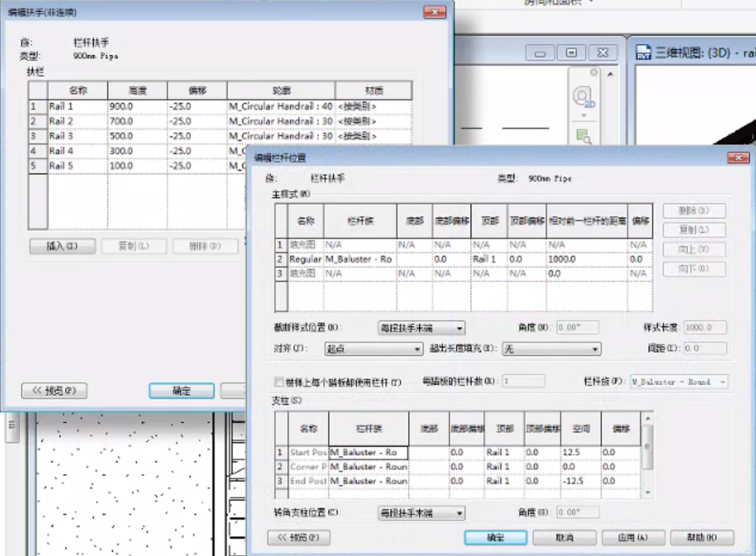Viewport: 756px width, 556px height.
Task: Select the 12.5 space cell in 支柱 table
Action: click(x=581, y=452)
